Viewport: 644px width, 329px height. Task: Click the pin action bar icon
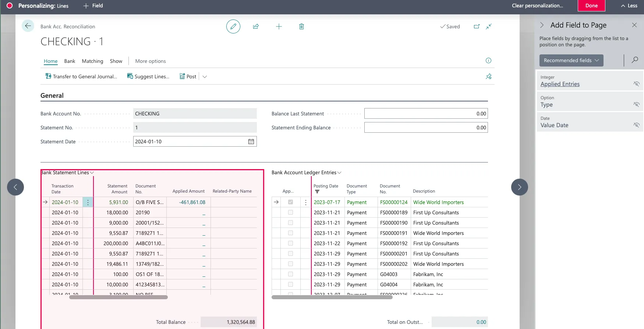coord(488,76)
